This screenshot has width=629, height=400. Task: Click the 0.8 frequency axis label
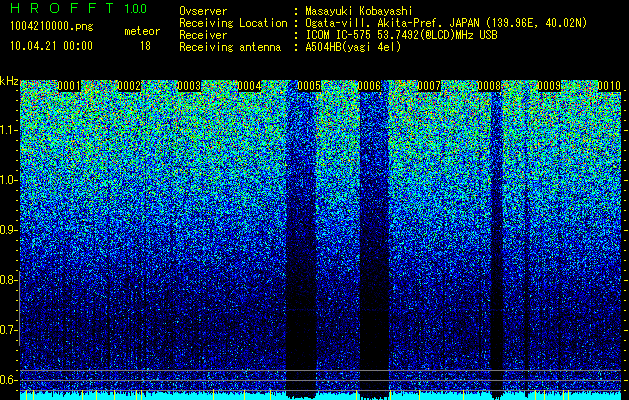[x=9, y=280]
